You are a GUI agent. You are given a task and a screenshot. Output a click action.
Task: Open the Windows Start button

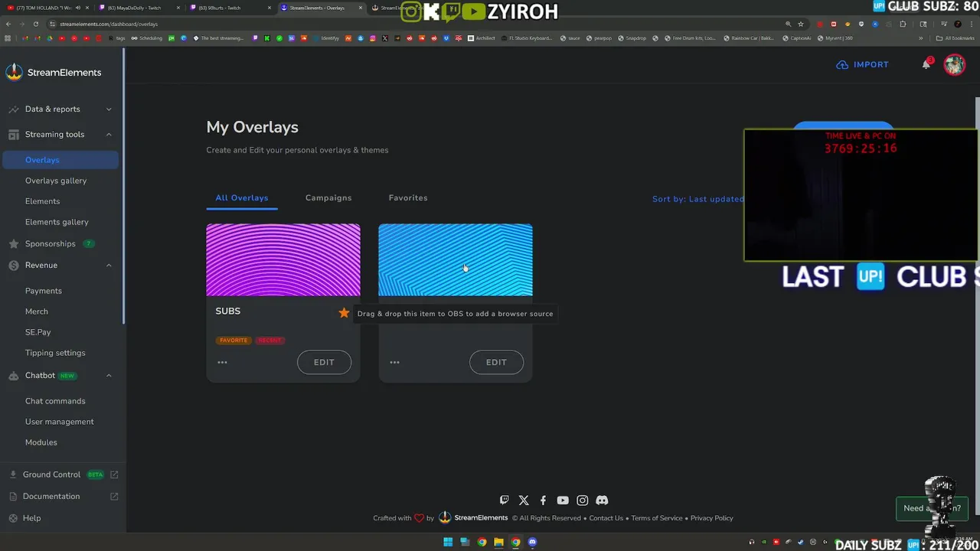point(448,543)
